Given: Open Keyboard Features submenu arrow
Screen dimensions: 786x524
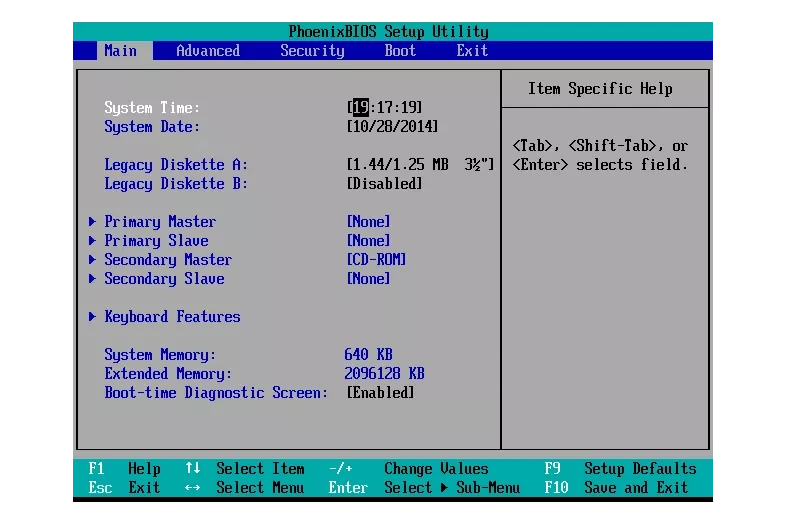Looking at the screenshot, I should coord(92,317).
